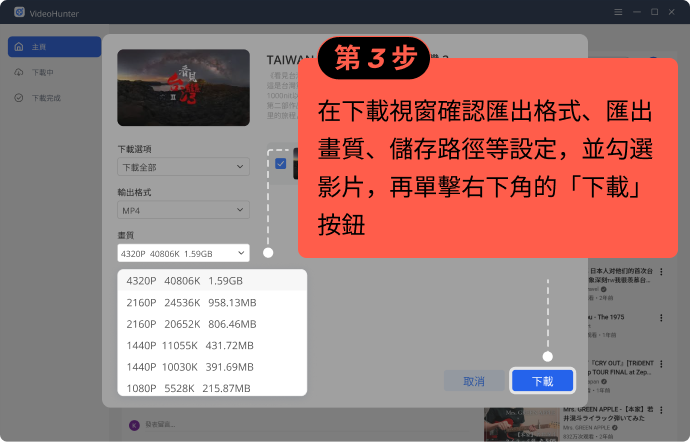Select 1440P 11055K 431.72MB quality option
The height and width of the screenshot is (442, 690).
pyautogui.click(x=212, y=346)
